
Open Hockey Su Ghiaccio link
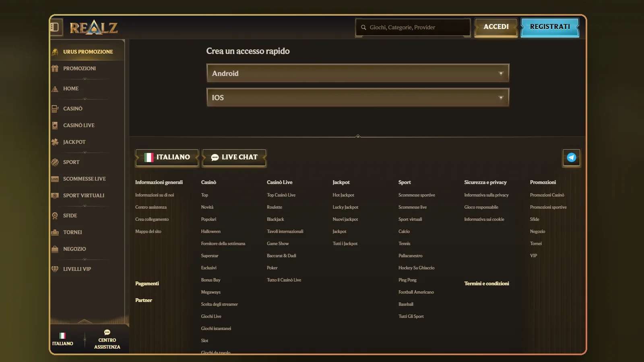[416, 268]
